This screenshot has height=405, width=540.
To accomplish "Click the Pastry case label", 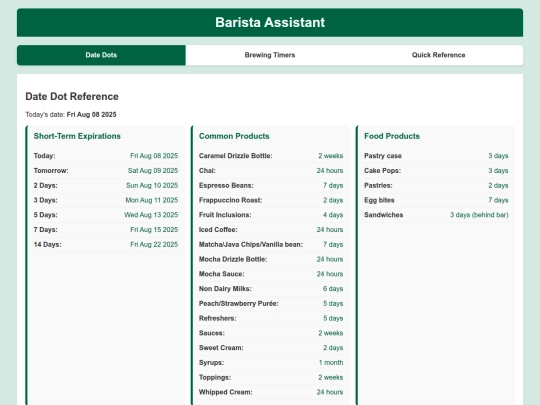I will [x=383, y=156].
